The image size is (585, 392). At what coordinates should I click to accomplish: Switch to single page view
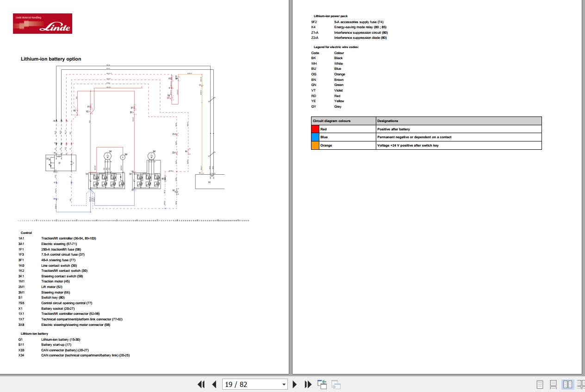[540, 384]
